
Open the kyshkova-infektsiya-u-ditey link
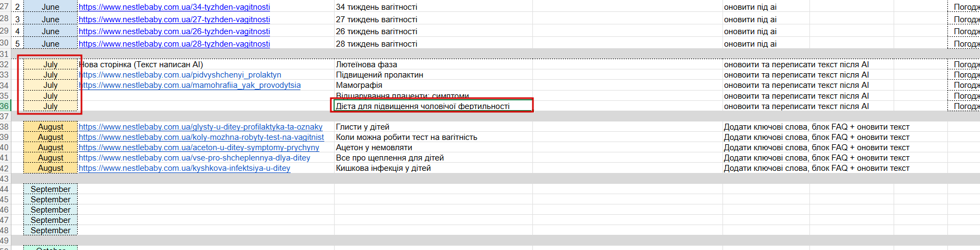185,168
